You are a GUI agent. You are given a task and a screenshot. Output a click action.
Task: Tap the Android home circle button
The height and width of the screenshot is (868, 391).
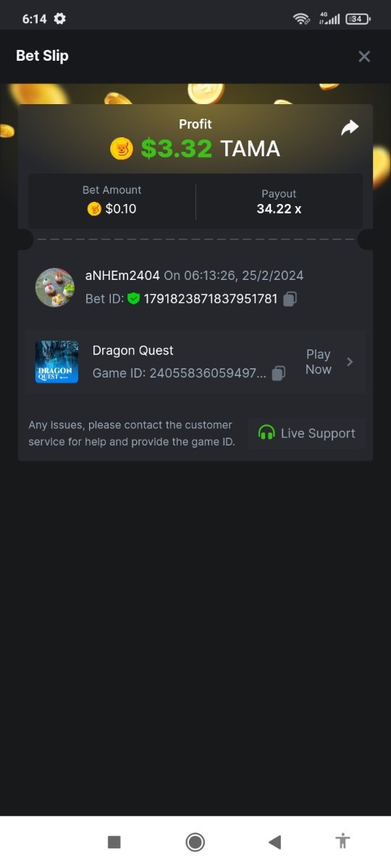click(195, 842)
